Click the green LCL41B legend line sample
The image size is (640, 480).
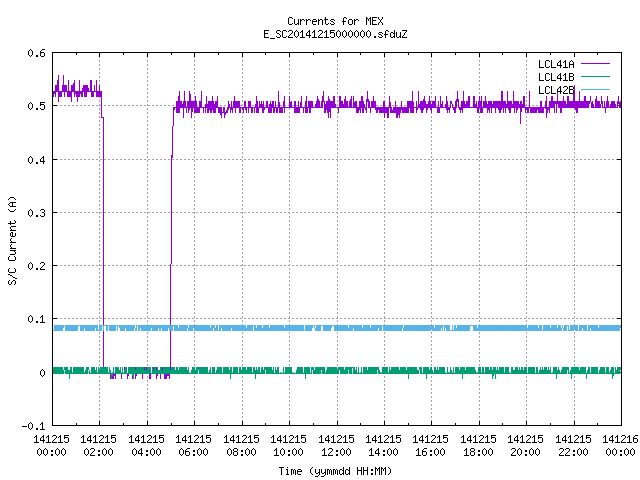coord(595,76)
